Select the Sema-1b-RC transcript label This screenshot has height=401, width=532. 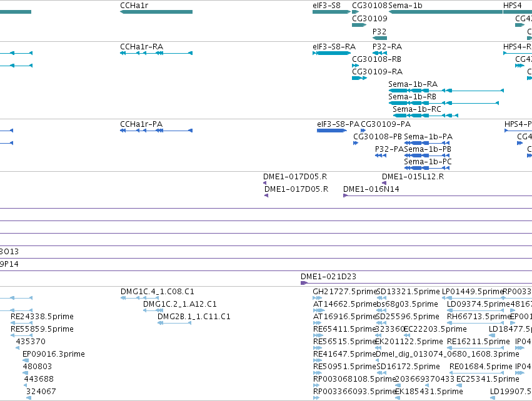tap(417, 109)
